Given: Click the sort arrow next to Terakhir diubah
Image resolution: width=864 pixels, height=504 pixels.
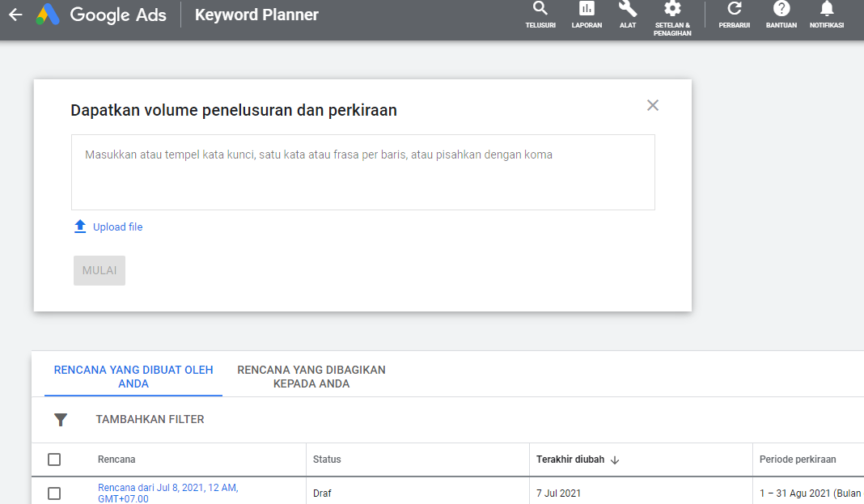Looking at the screenshot, I should pos(615,460).
